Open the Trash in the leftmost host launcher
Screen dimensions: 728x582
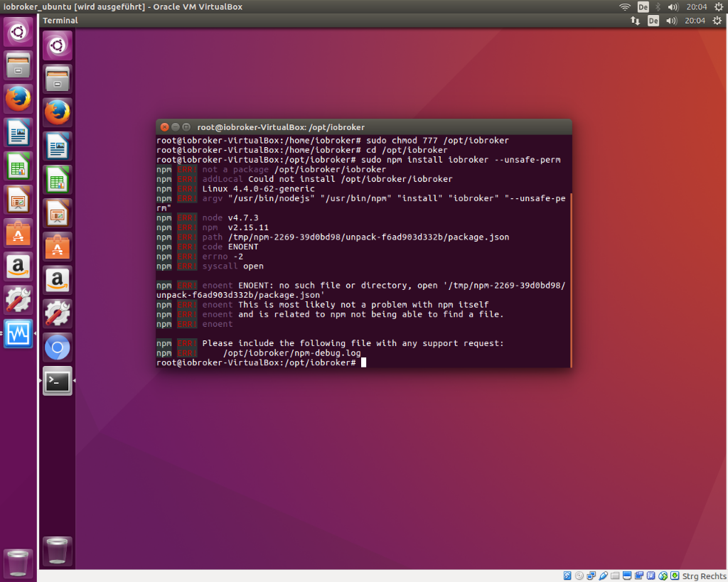(x=18, y=563)
